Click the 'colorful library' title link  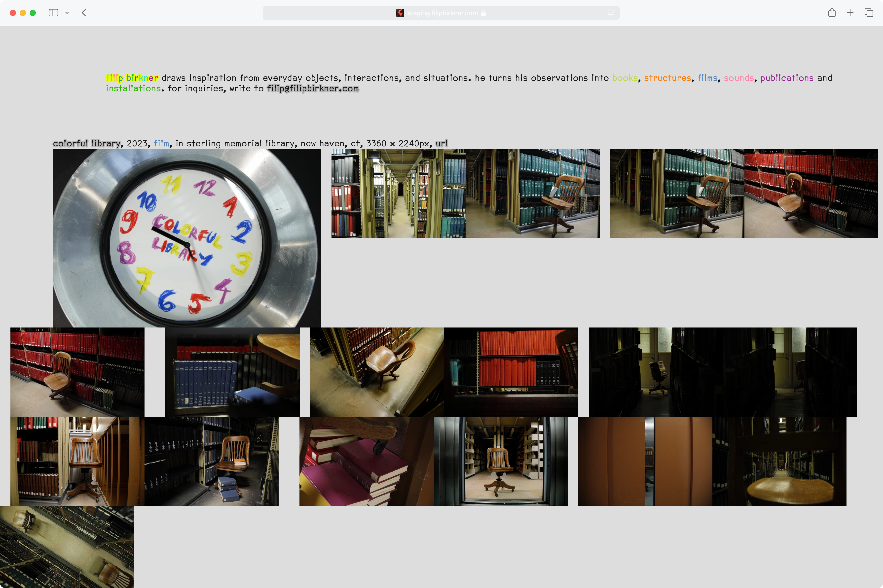[x=87, y=143]
